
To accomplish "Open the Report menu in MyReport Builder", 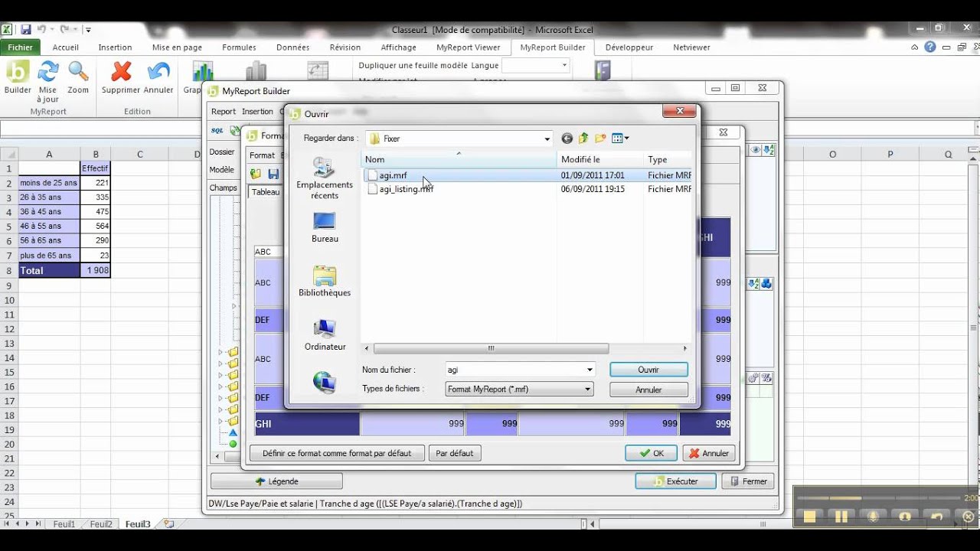I will click(224, 112).
